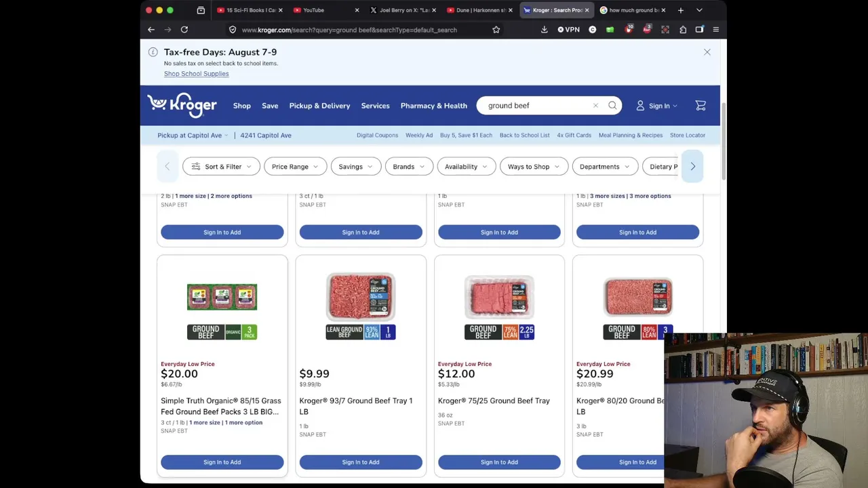868x488 pixels.
Task: Switch to the Joel Berry on X tab
Action: (403, 10)
